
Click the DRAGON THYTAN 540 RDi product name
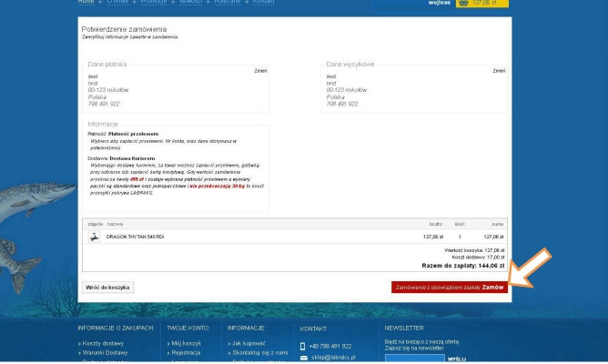click(135, 237)
